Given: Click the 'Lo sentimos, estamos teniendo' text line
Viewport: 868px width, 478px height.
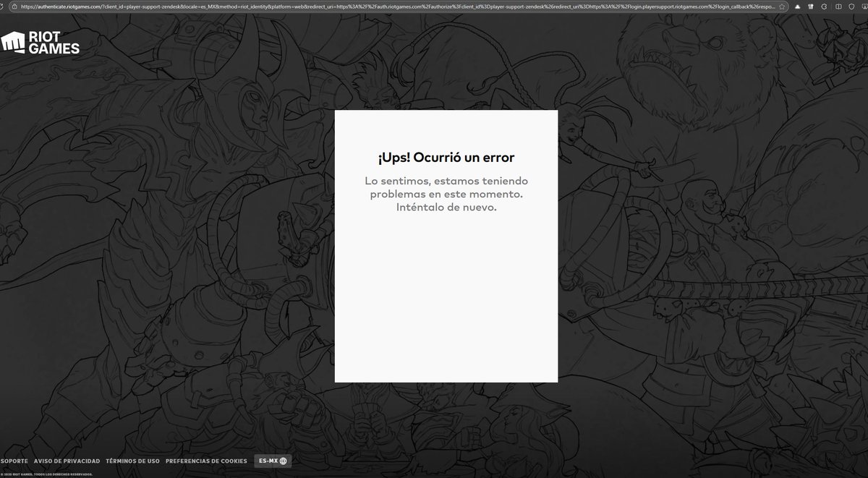Looking at the screenshot, I should [446, 180].
